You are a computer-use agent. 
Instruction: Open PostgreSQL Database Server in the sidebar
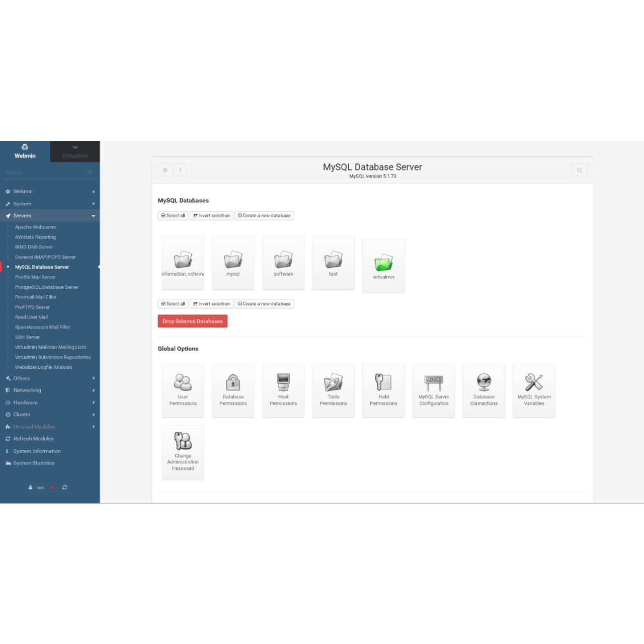(46, 287)
